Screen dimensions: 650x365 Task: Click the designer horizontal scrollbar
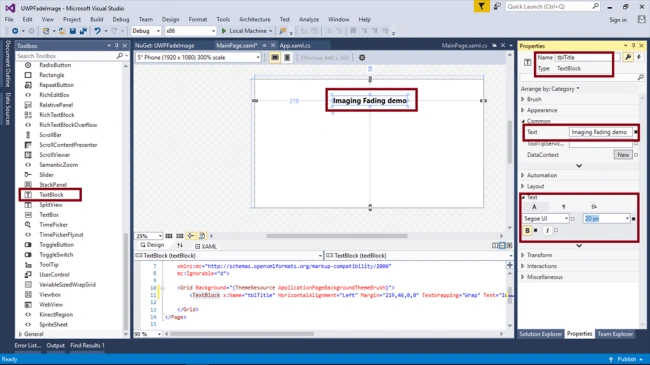click(337, 236)
